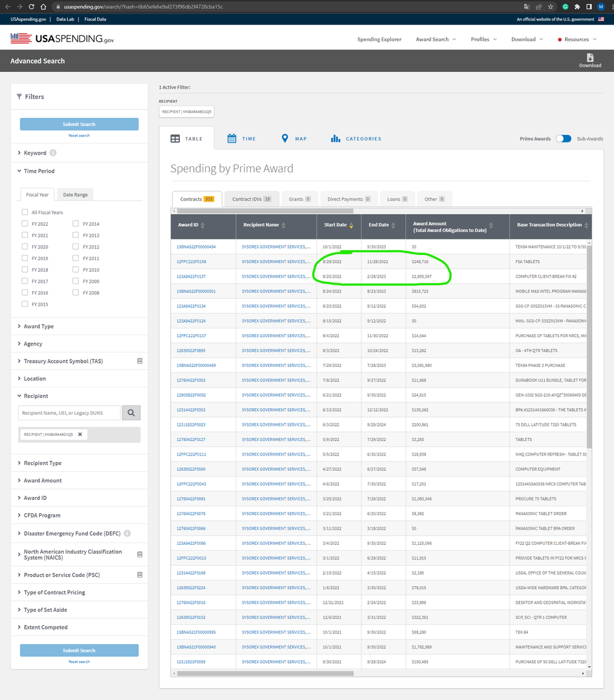This screenshot has width=614, height=700.
Task: Click the Download icon in the Advanced Search bar
Action: 590,57
